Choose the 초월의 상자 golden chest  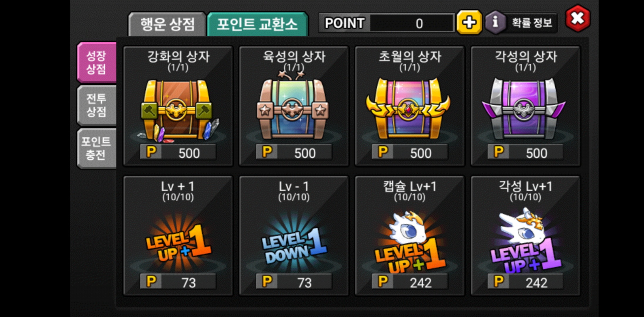tap(409, 108)
